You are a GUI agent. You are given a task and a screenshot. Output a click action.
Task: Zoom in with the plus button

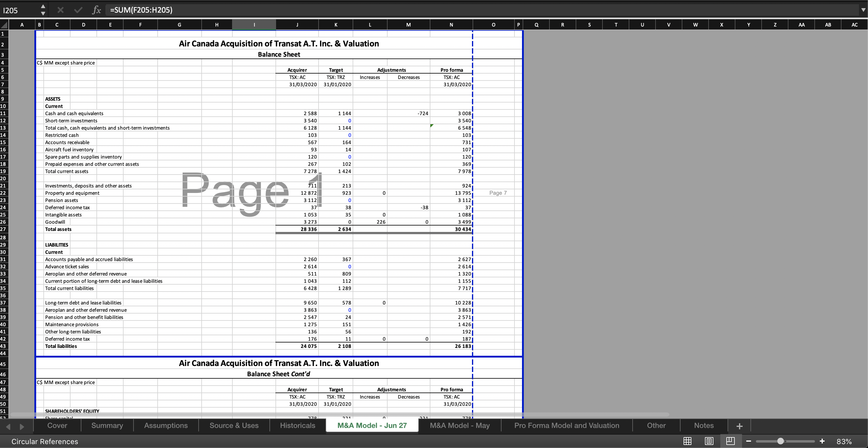[x=822, y=441]
